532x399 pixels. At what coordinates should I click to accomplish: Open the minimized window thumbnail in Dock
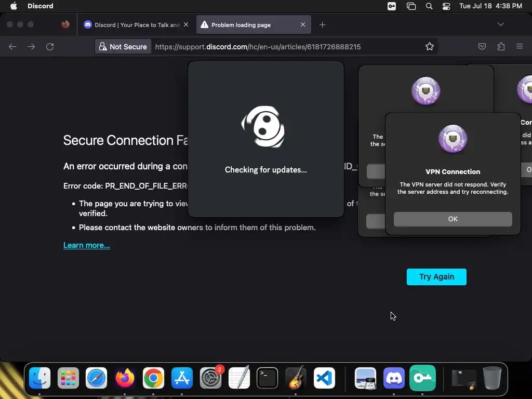point(463,379)
